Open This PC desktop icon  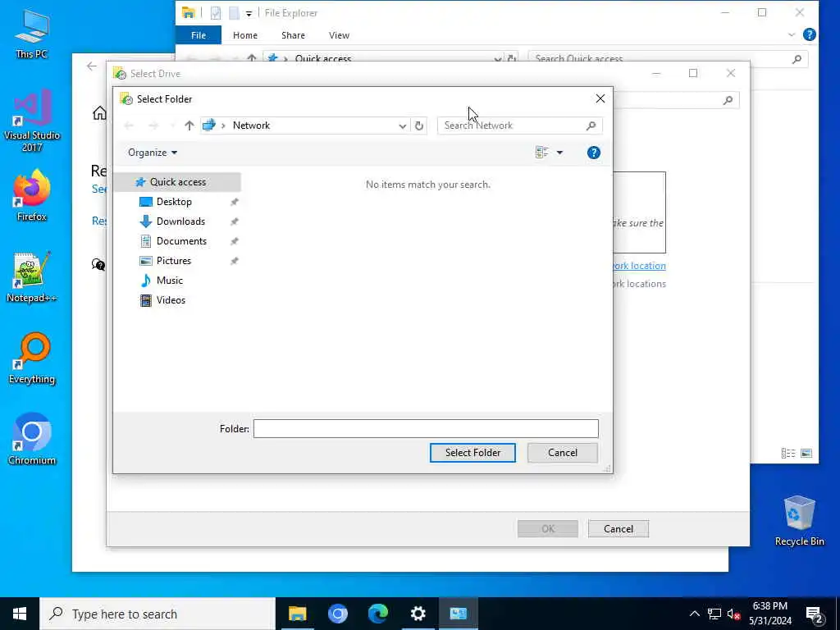point(32,34)
